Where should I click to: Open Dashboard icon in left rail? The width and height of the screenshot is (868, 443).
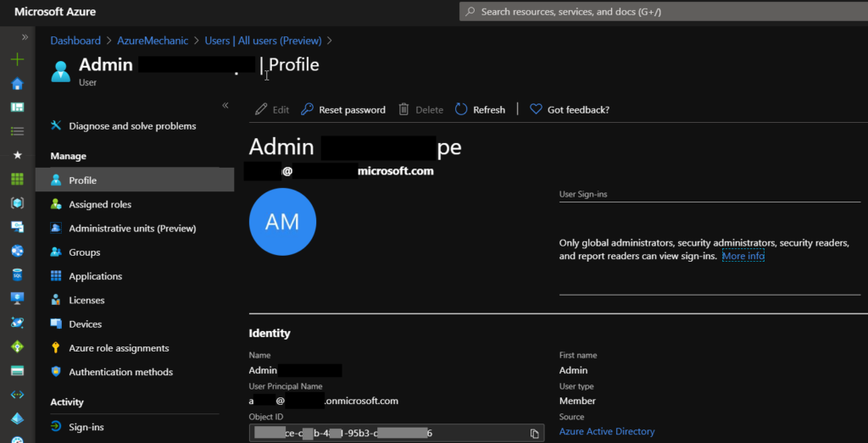(18, 108)
